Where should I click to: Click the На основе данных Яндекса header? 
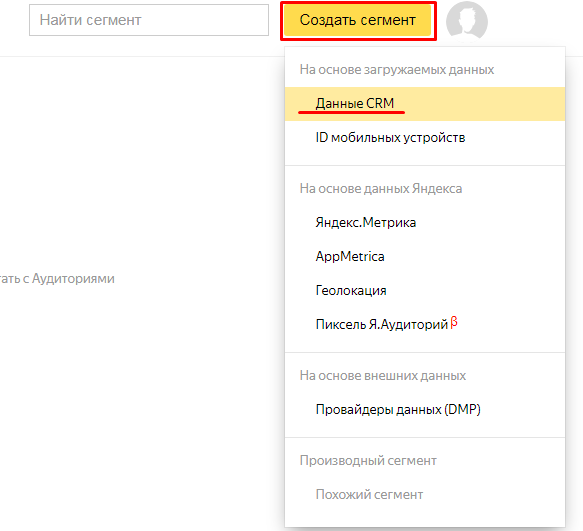(x=381, y=189)
